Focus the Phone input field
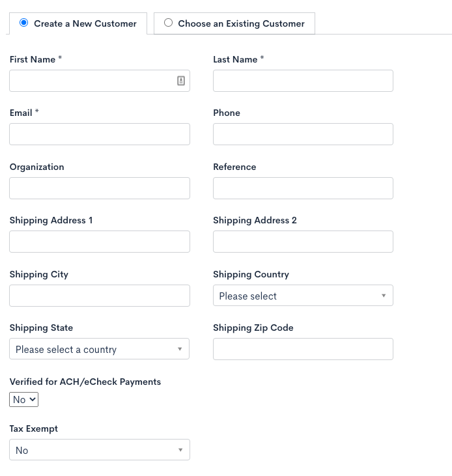 303,134
